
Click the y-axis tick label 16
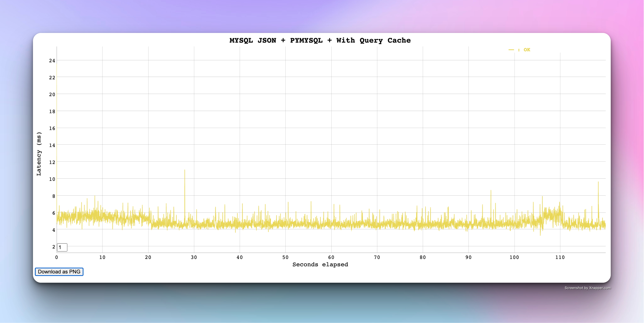coord(52,128)
